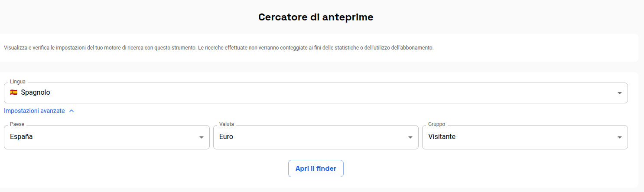
Task: Open the Lingua selector showing Spagnolo
Action: click(316, 93)
